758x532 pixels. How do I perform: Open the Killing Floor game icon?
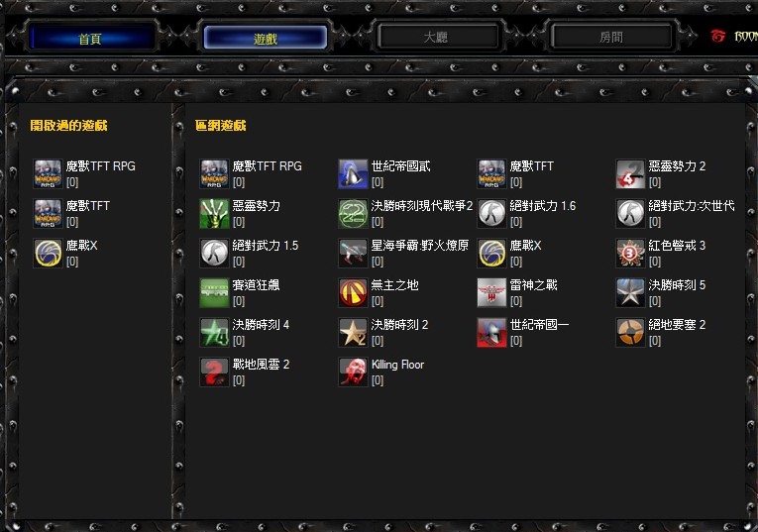[353, 372]
